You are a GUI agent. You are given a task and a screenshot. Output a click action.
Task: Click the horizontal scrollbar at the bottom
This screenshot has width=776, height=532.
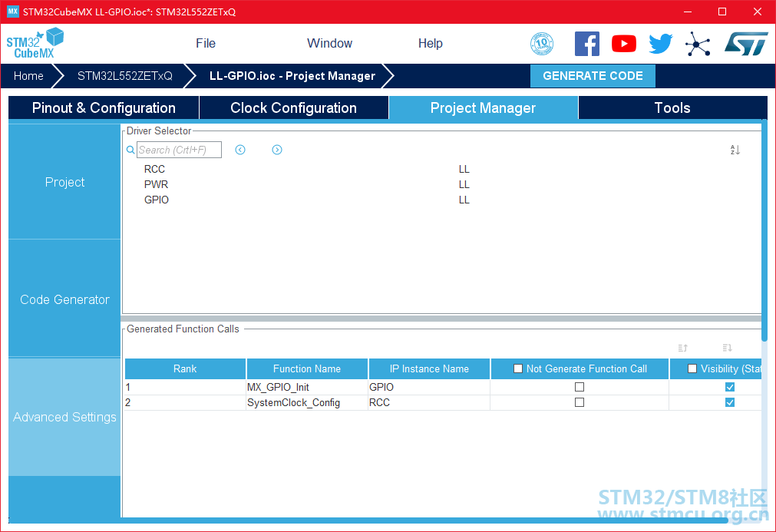pos(368,520)
